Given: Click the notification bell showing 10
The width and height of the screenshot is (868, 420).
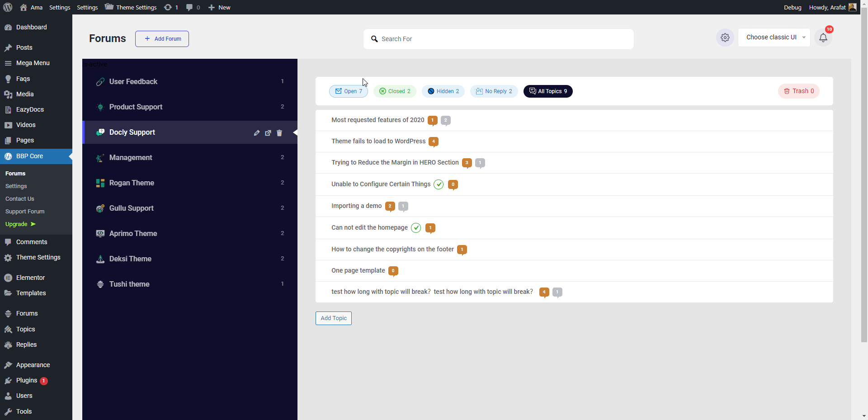Looking at the screenshot, I should pyautogui.click(x=823, y=38).
